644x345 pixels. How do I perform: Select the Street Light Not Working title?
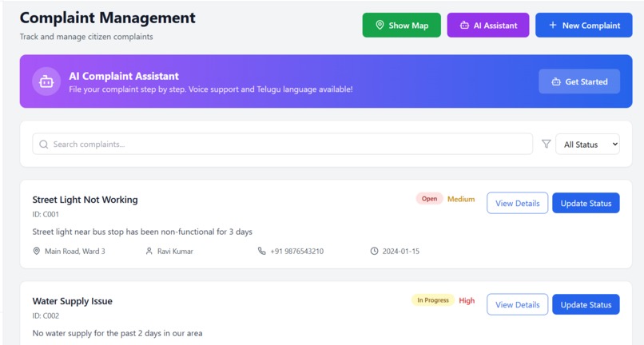[85, 200]
